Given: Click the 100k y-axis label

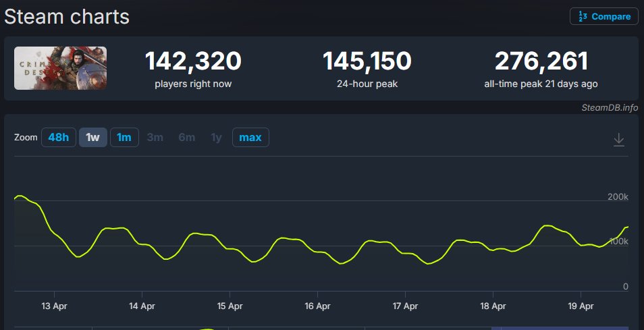Looking at the screenshot, I should pos(618,242).
